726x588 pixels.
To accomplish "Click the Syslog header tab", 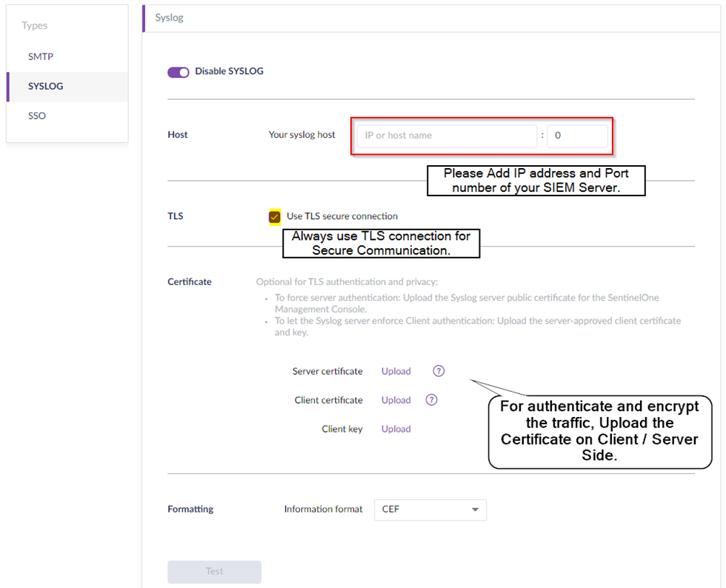I will pyautogui.click(x=170, y=18).
